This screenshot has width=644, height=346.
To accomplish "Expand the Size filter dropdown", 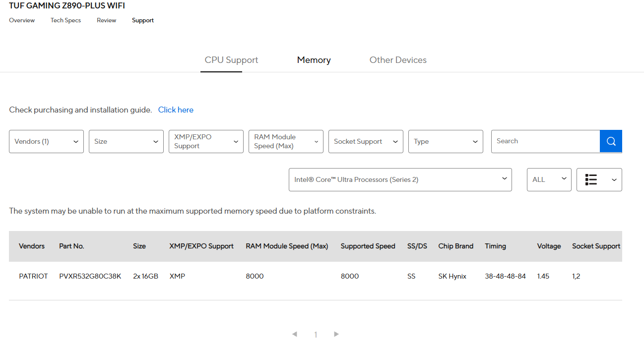I will (126, 141).
